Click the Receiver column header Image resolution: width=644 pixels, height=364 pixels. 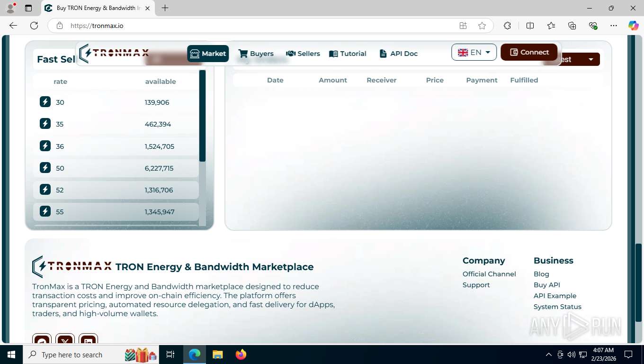(x=382, y=80)
